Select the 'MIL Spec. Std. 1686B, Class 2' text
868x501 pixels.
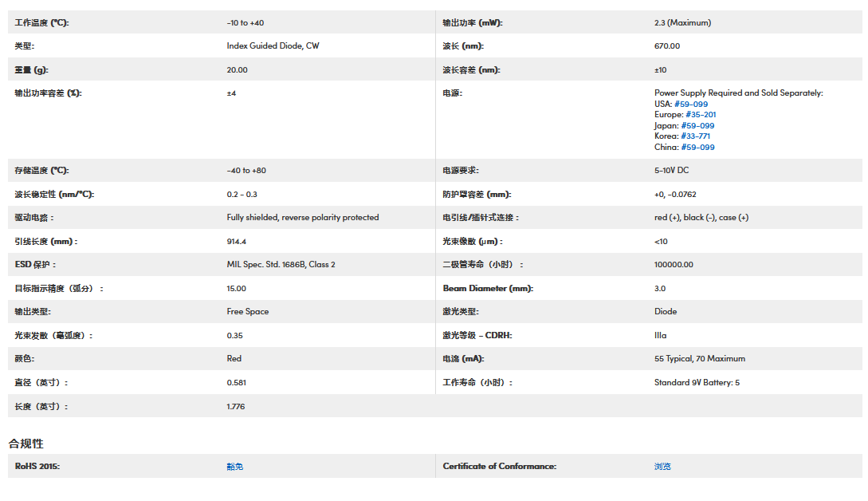281,265
